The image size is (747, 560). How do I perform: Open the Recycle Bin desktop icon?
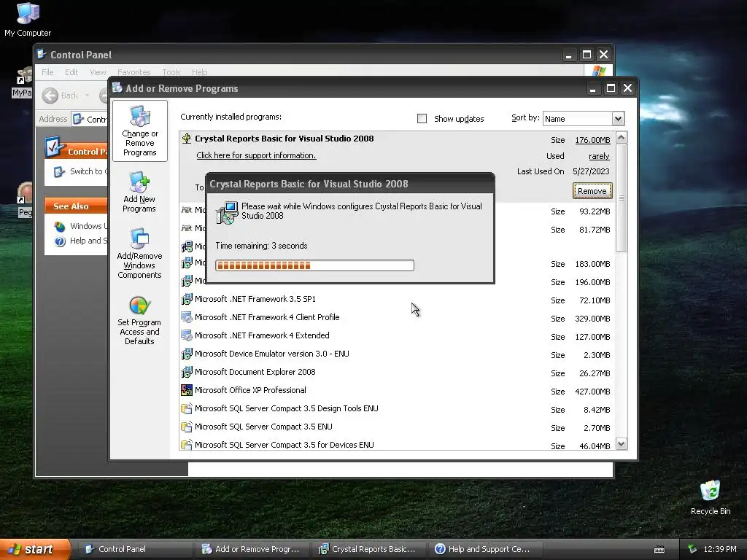pos(711,497)
